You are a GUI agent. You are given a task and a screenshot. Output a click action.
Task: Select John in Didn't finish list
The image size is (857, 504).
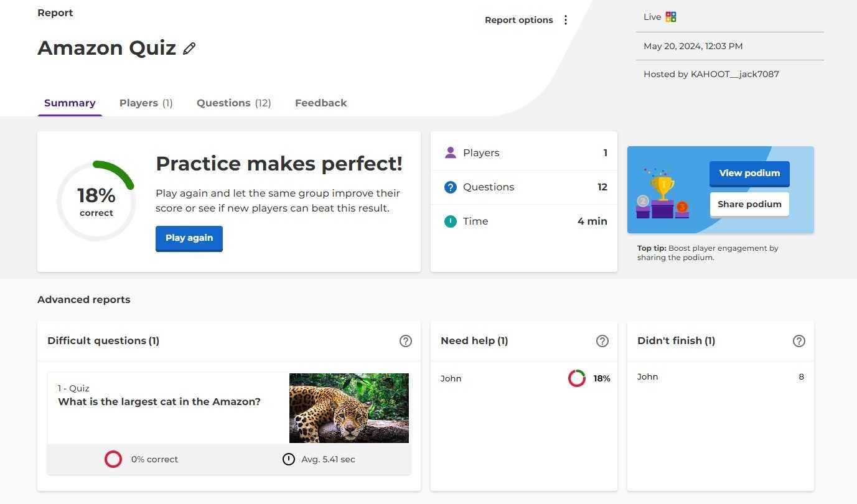click(648, 376)
